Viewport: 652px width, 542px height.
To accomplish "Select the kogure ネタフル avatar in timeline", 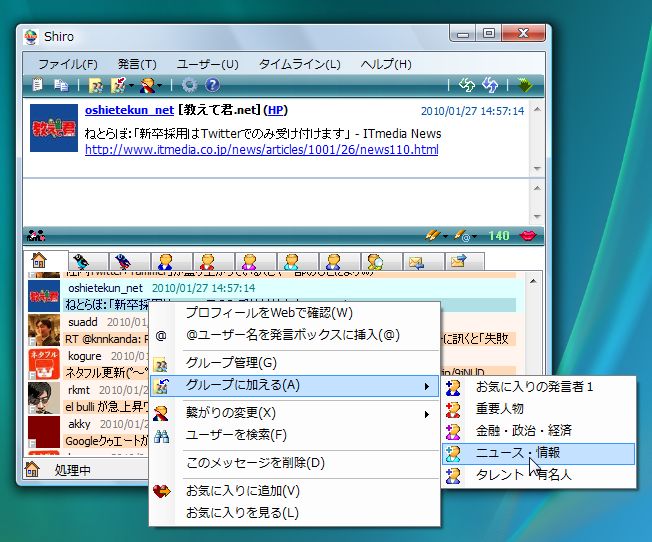I will (44, 364).
